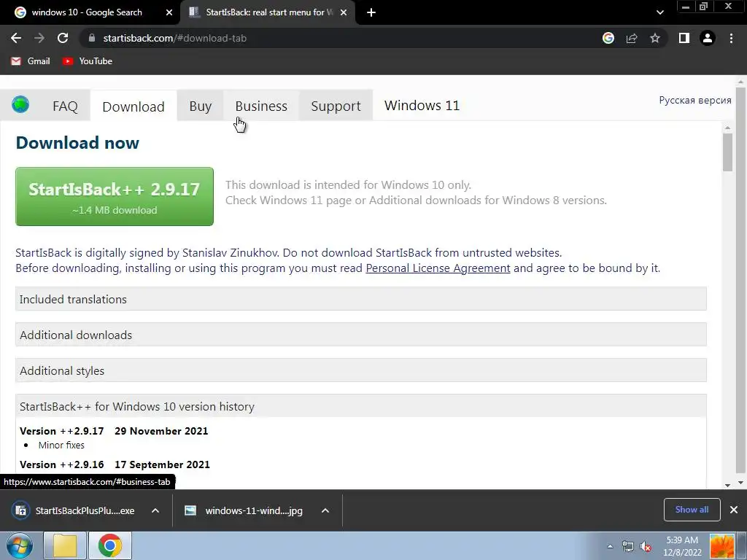747x560 pixels.
Task: Click the inner page scroll up arrow
Action: pyautogui.click(x=727, y=128)
